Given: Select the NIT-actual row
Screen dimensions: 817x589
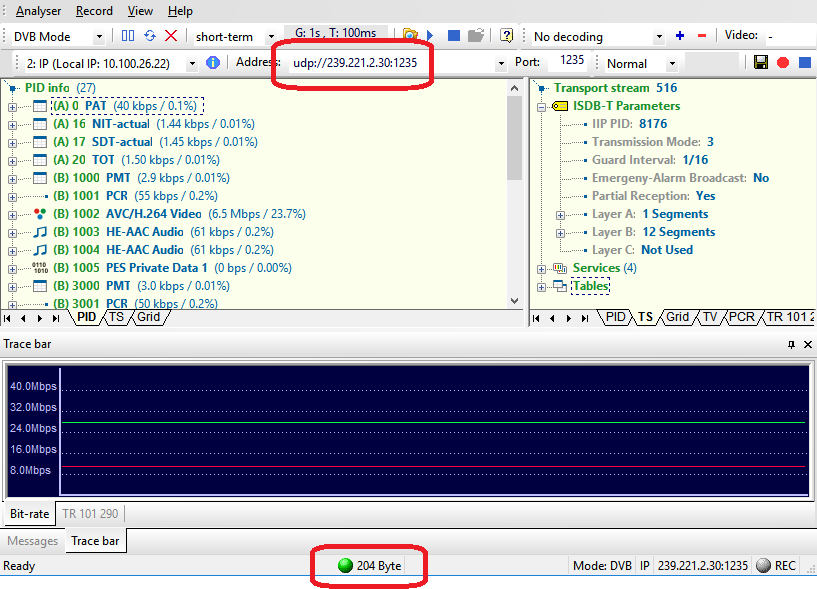Looking at the screenshot, I should 154,124.
